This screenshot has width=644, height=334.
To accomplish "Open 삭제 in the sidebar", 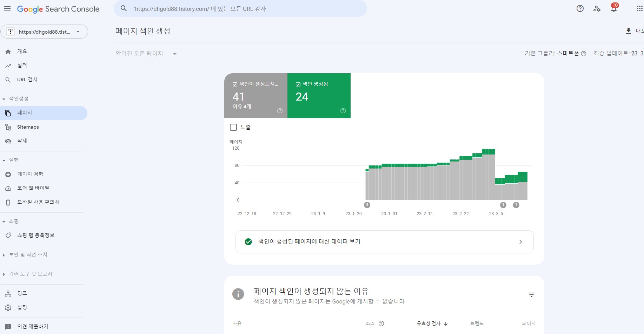I will pyautogui.click(x=22, y=141).
